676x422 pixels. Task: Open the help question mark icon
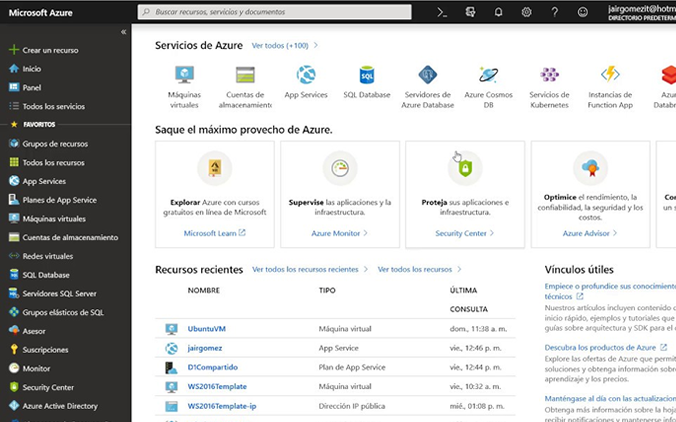pyautogui.click(x=554, y=12)
